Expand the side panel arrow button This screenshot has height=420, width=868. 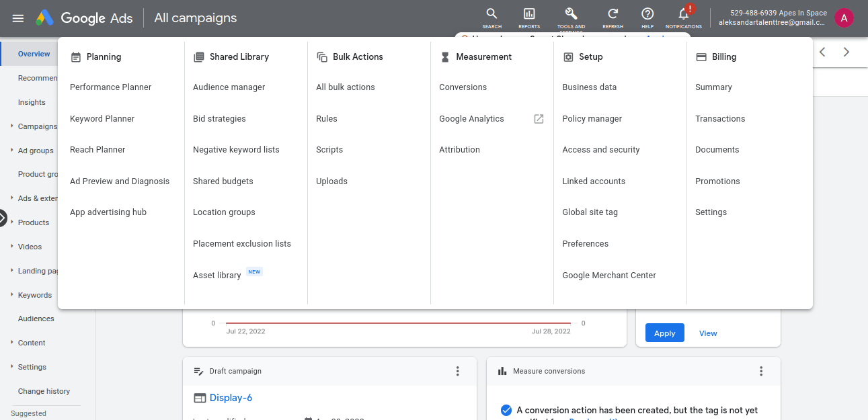(x=3, y=218)
